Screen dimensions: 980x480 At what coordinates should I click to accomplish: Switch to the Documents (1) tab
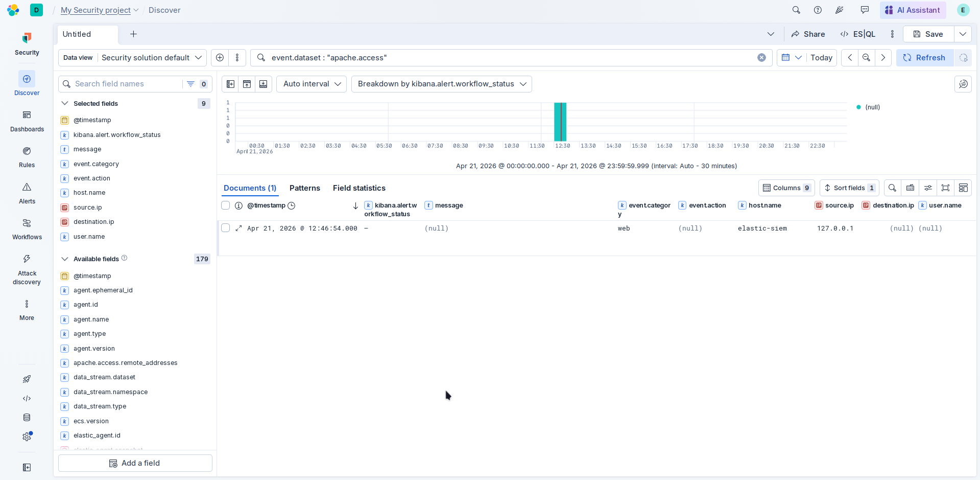[x=250, y=188]
